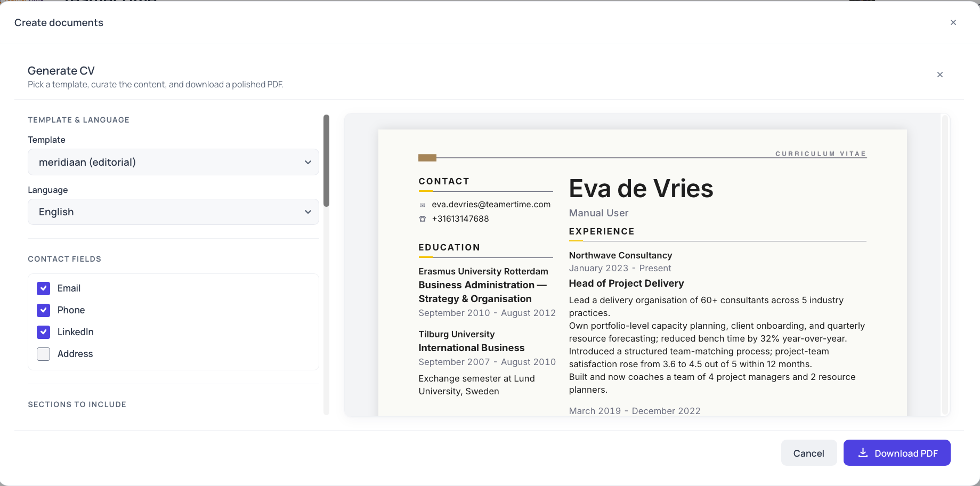The image size is (980, 486).
Task: Close the Create documents dialog
Action: (x=953, y=22)
